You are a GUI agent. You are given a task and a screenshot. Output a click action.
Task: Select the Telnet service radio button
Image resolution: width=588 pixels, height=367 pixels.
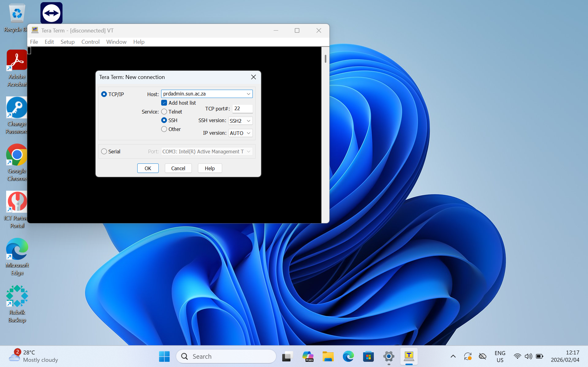click(164, 112)
